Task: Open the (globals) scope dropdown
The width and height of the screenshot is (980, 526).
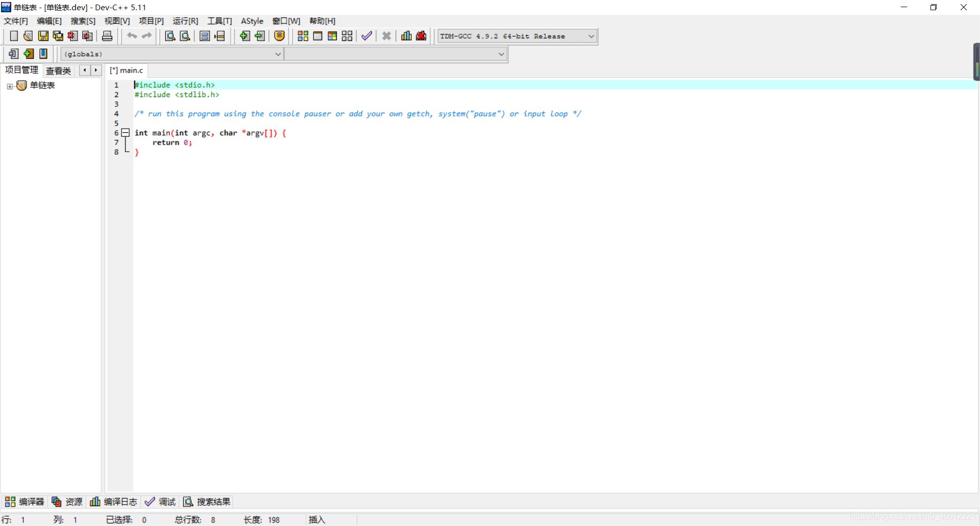Action: click(x=172, y=54)
